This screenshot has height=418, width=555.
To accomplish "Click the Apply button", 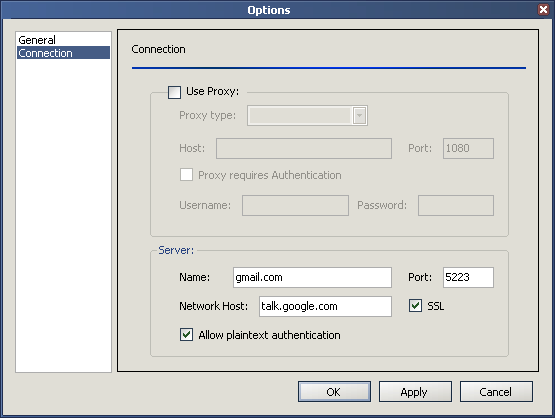I will coord(415,391).
